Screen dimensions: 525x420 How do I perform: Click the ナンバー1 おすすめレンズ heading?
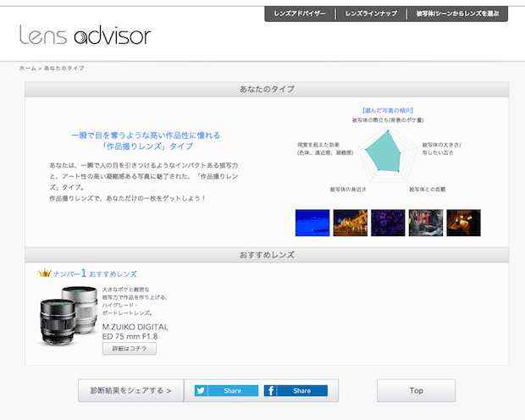95,274
